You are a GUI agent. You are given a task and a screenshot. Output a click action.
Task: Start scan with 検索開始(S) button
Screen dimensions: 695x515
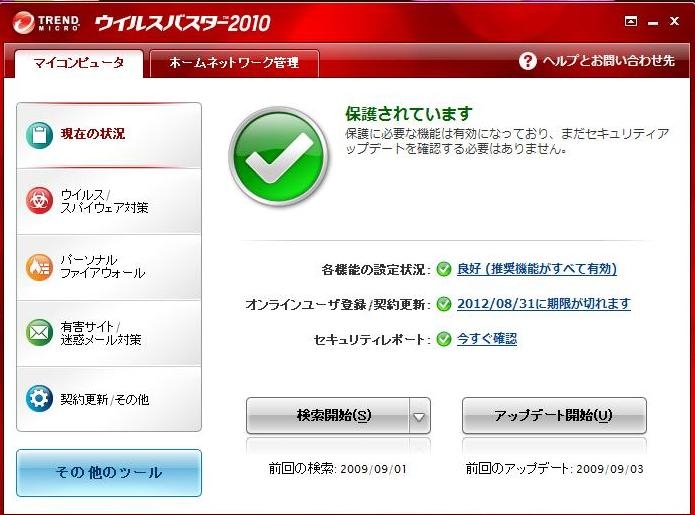coord(328,416)
